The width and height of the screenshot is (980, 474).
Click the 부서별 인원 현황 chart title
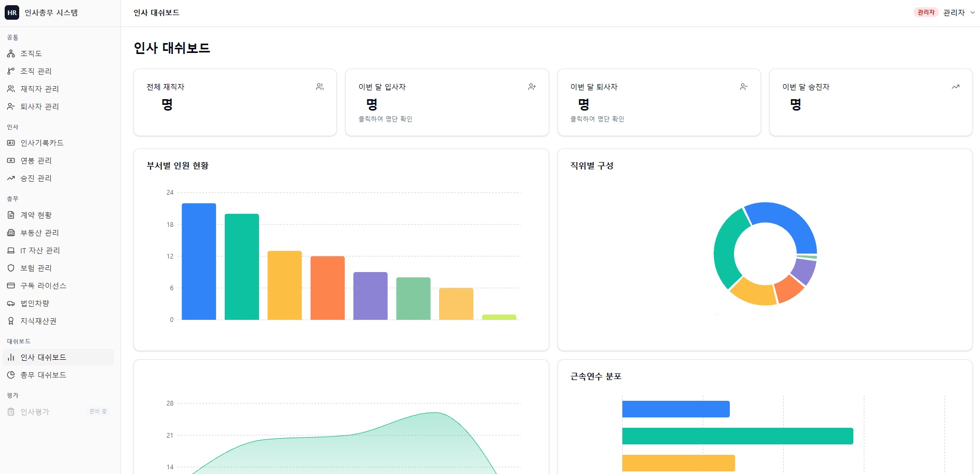(x=178, y=166)
